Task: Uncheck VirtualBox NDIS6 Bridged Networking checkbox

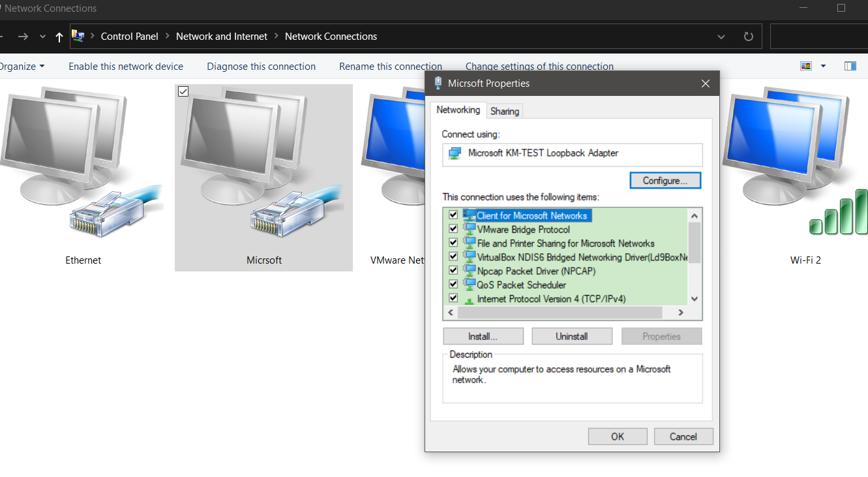Action: click(453, 257)
